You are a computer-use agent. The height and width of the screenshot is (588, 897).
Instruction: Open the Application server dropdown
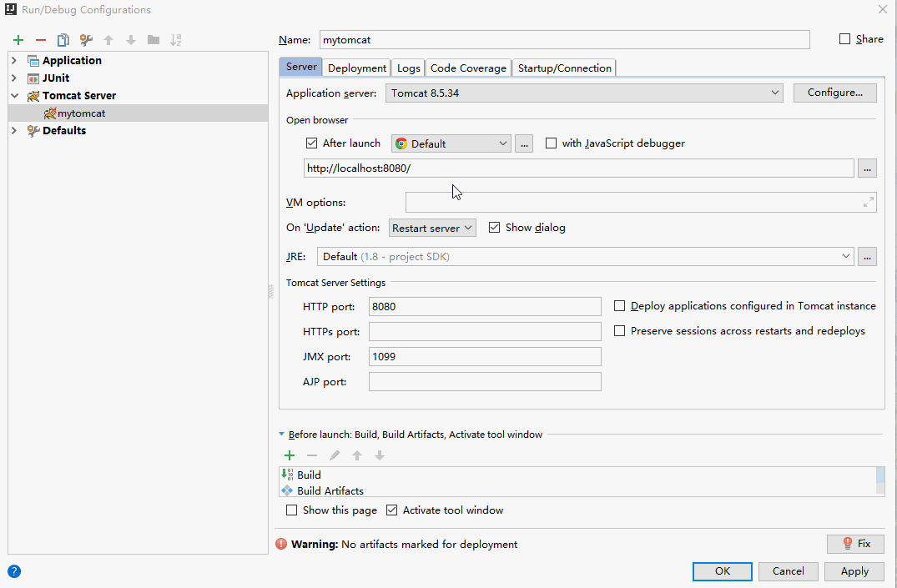(584, 93)
